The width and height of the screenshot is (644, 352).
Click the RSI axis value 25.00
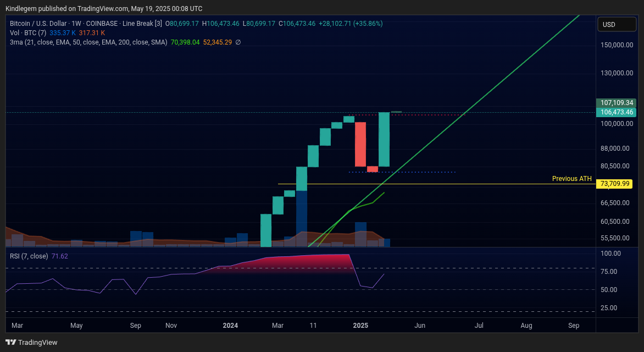(x=609, y=307)
